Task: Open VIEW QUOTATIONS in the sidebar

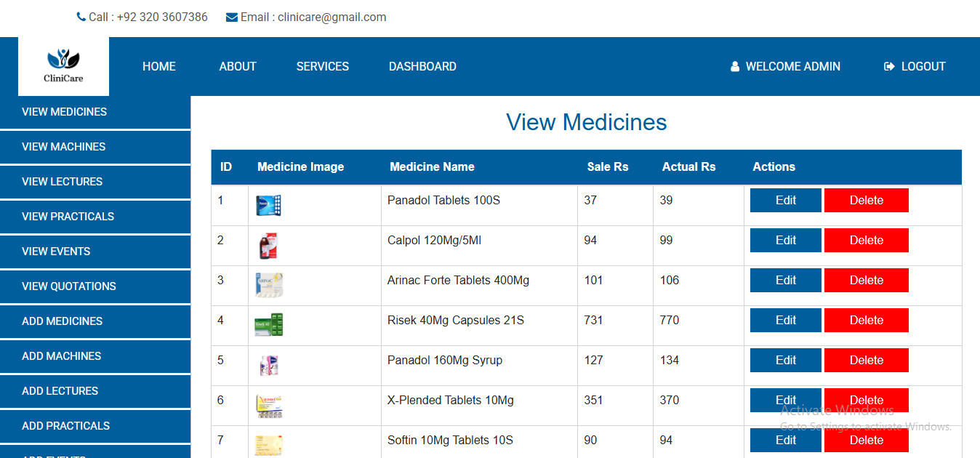Action: [95, 286]
